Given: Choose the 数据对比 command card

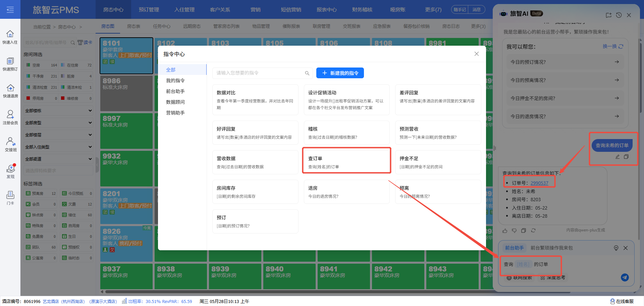Looking at the screenshot, I should (x=255, y=100).
